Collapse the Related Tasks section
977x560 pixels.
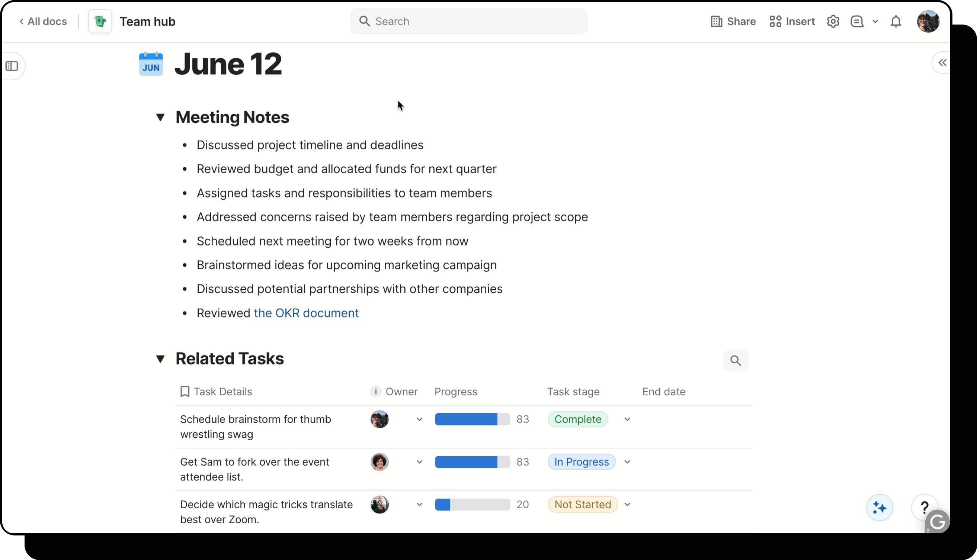[x=160, y=359]
